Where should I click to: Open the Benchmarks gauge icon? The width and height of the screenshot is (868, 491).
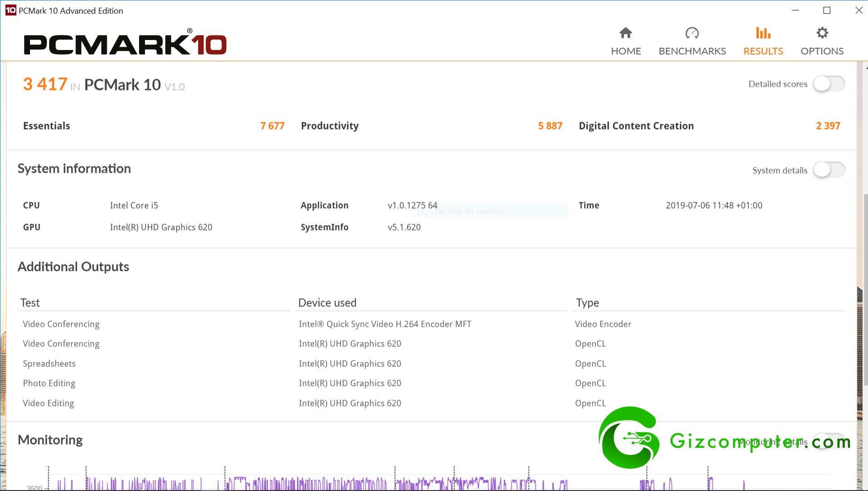pos(692,33)
